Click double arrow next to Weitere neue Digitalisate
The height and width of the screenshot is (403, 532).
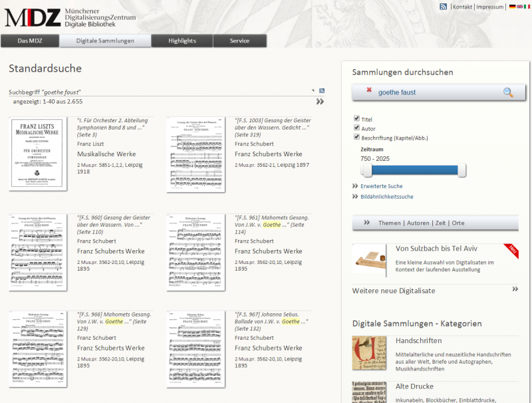[515, 289]
